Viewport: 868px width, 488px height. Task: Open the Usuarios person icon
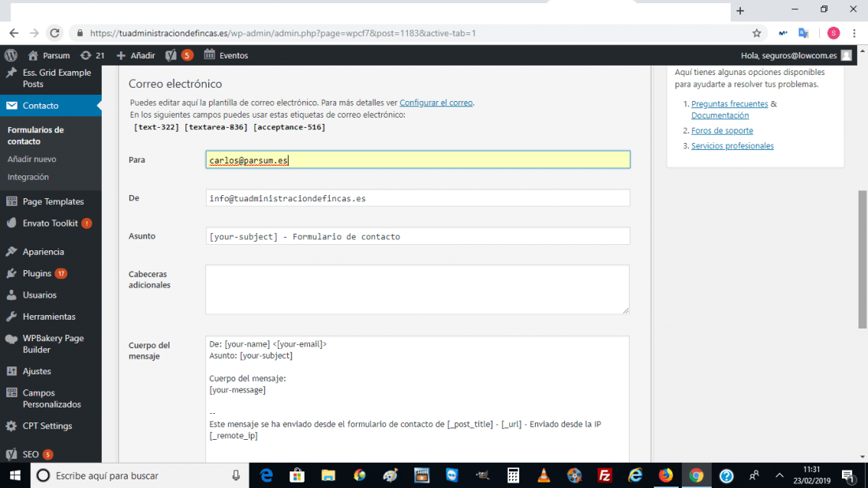(x=12, y=295)
